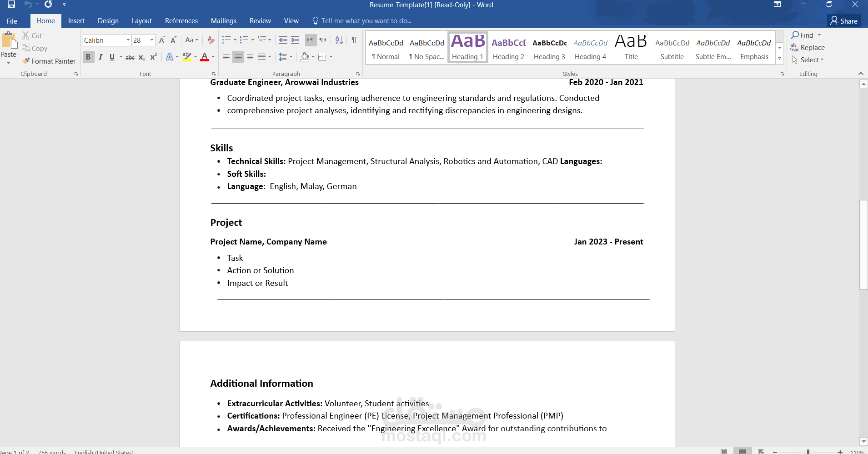Activate the Format Painter brush
Image resolution: width=868 pixels, height=454 pixels.
26,61
